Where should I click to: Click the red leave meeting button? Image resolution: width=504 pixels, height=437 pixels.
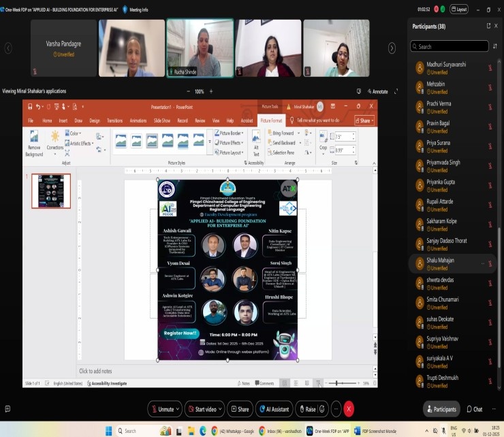(x=349, y=409)
